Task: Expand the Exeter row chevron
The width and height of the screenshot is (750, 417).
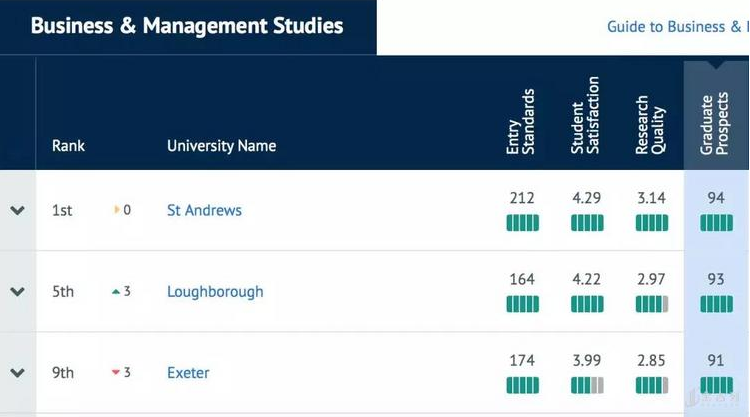Action: pyautogui.click(x=17, y=373)
